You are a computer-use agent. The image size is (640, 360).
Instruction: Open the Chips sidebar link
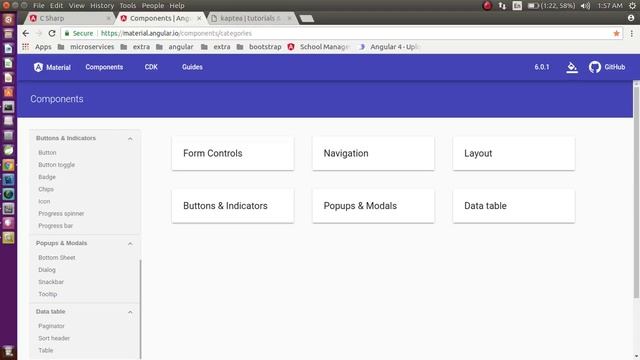pos(46,189)
